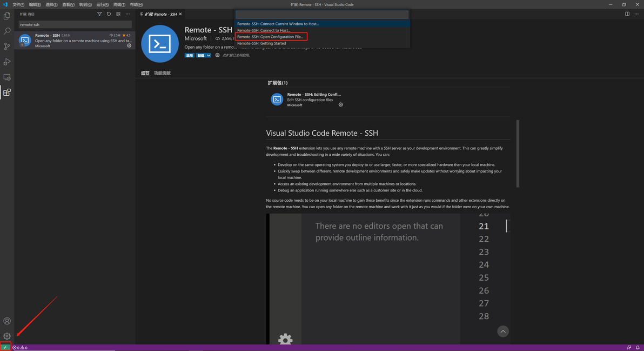This screenshot has height=351, width=644.
Task: Open notifications bell in status bar
Action: click(x=638, y=348)
